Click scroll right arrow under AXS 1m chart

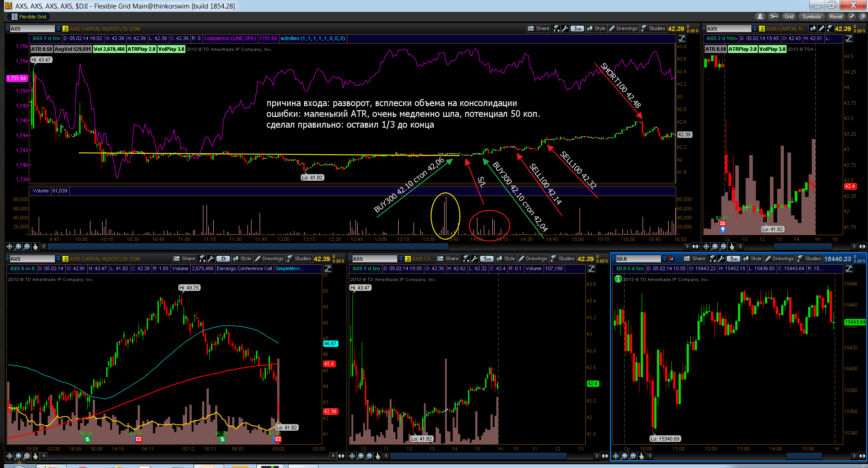click(687, 246)
